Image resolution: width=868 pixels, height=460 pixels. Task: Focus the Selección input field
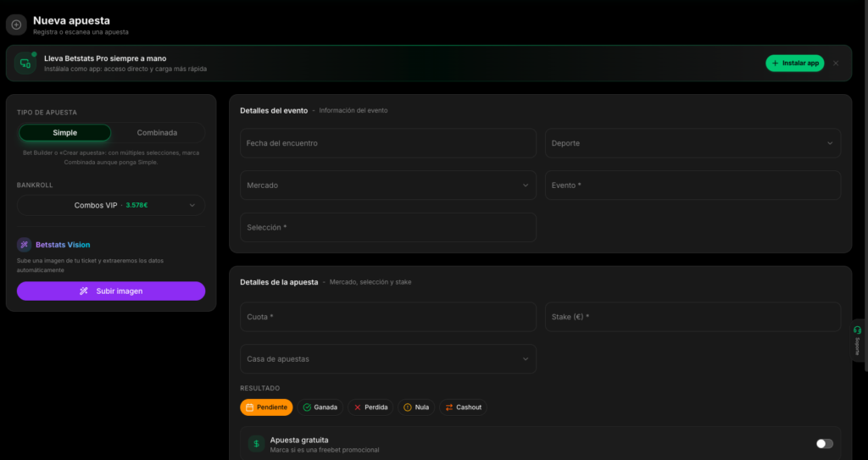coord(388,228)
